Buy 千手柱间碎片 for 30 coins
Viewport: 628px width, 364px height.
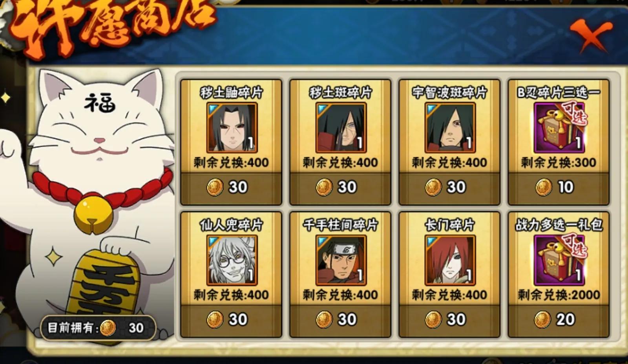pos(340,320)
